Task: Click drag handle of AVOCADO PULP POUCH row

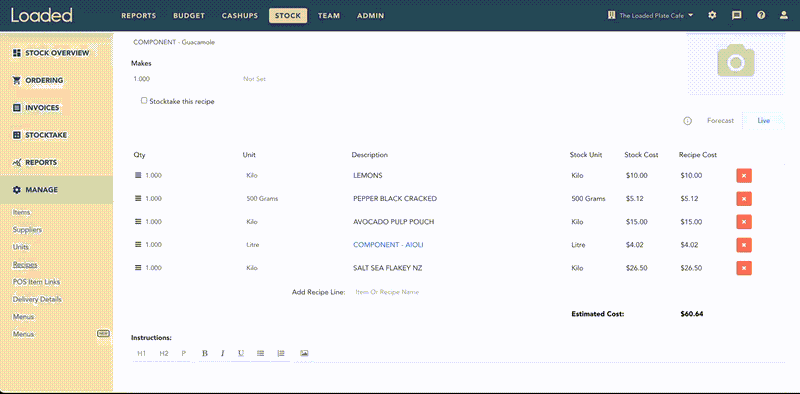Action: point(138,222)
